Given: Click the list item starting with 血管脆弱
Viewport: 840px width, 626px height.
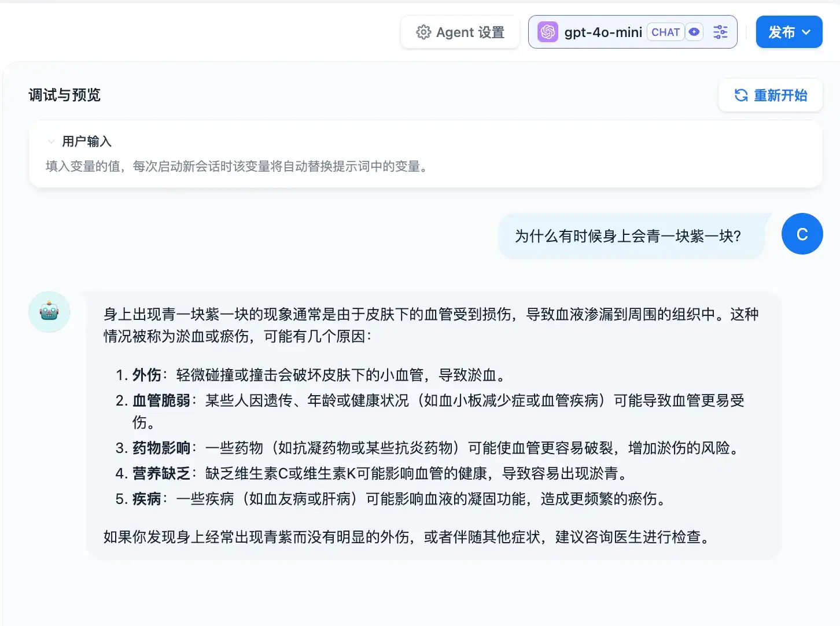Looking at the screenshot, I should pyautogui.click(x=430, y=411).
